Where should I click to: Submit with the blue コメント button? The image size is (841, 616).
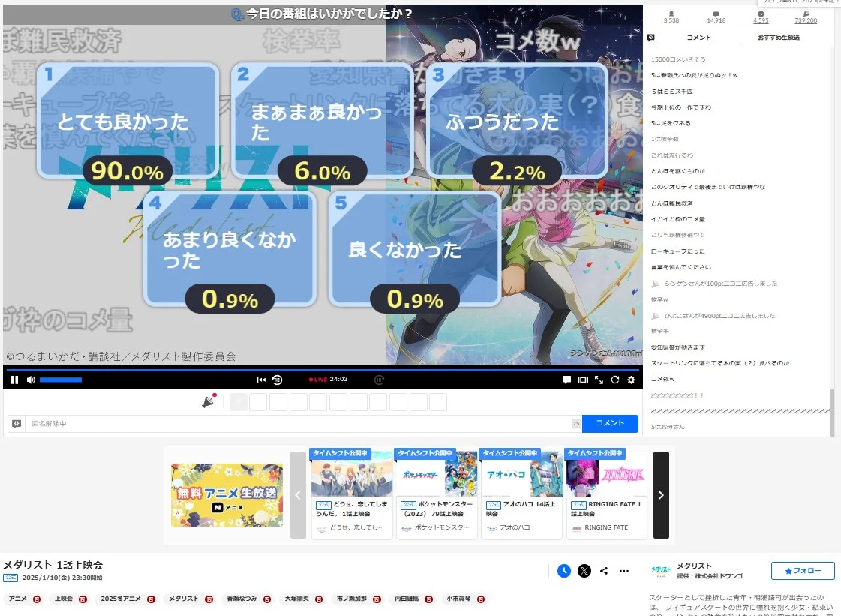pyautogui.click(x=610, y=423)
